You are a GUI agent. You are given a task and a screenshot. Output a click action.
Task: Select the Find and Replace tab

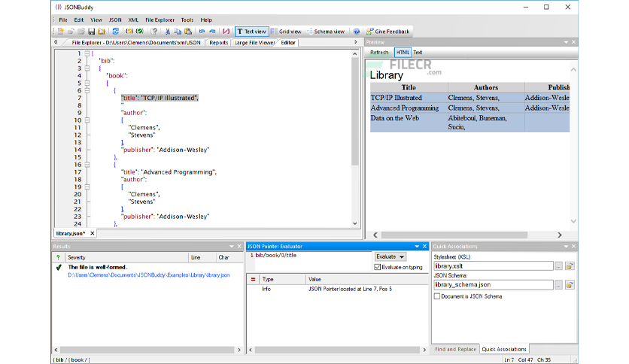[455, 349]
